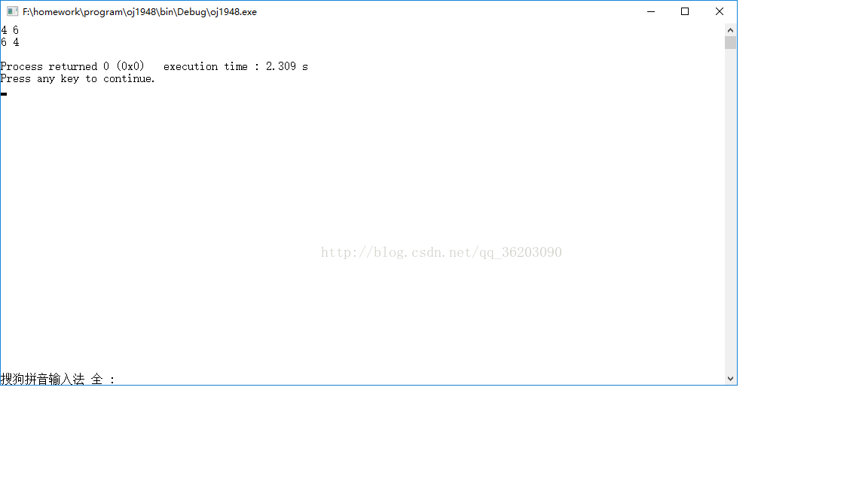This screenshot has height=488, width=868.
Task: Click the window title path text
Action: [139, 11]
